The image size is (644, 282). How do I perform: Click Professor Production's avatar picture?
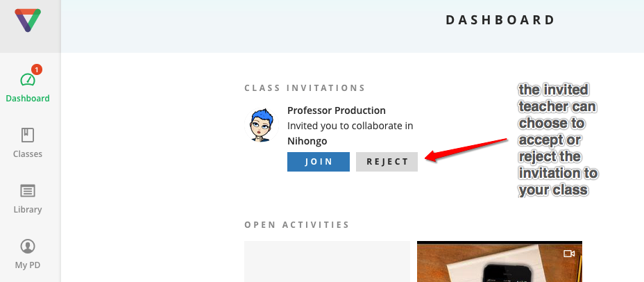(x=261, y=125)
